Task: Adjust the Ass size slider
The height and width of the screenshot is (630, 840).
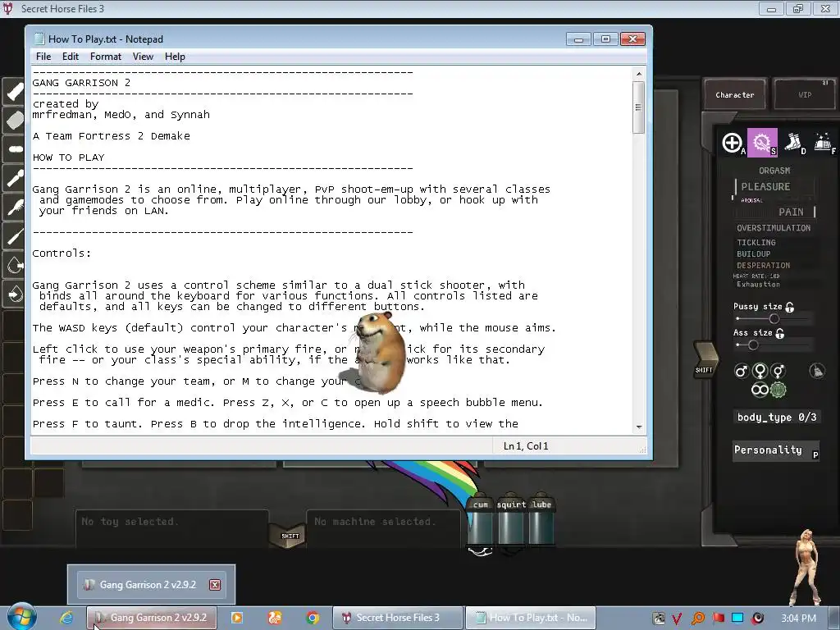Action: (753, 345)
